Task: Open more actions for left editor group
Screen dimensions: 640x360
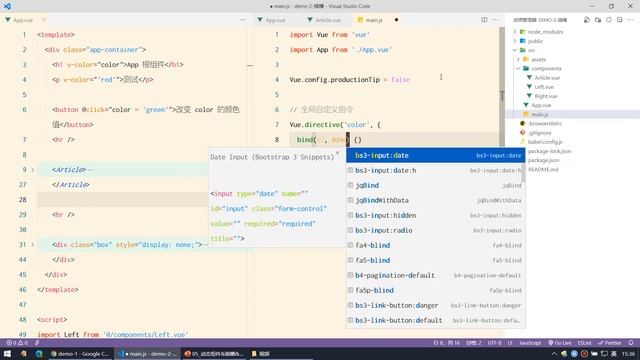Action: pyautogui.click(x=243, y=20)
